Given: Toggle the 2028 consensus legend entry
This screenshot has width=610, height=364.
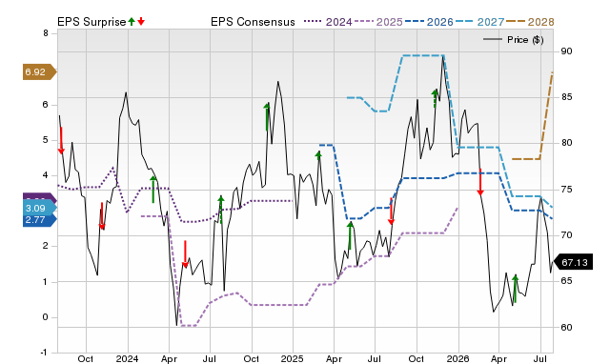Looking at the screenshot, I should [x=530, y=22].
